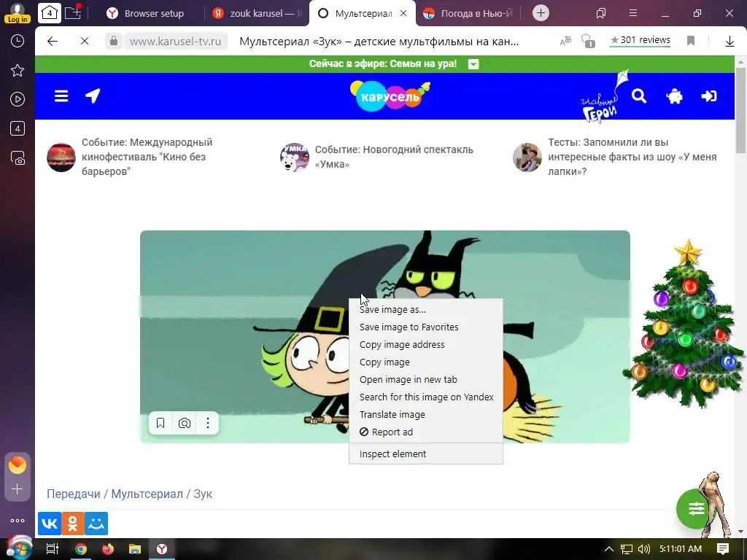Click the new tab group icon with red dot
Screen dimensions: 747x560
(x=73, y=12)
